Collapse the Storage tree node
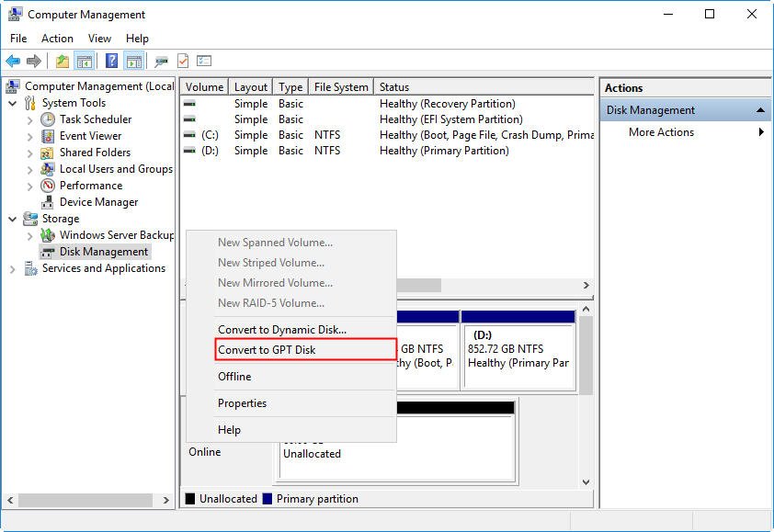774x532 pixels. click(13, 219)
